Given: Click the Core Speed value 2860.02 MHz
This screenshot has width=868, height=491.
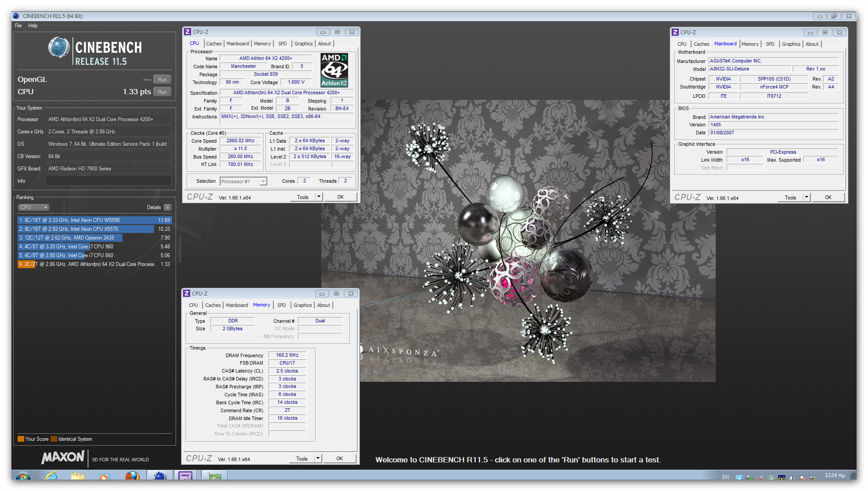Looking at the screenshot, I should tap(241, 141).
